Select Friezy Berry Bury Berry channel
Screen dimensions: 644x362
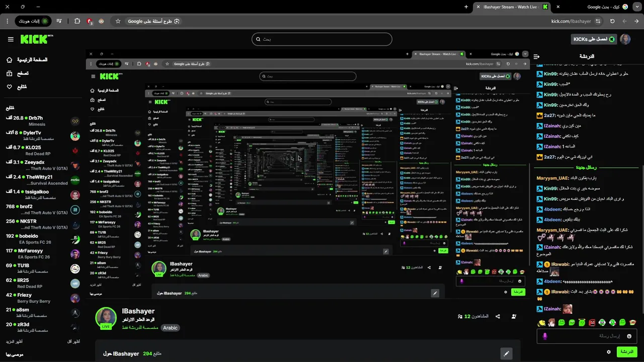point(43,298)
